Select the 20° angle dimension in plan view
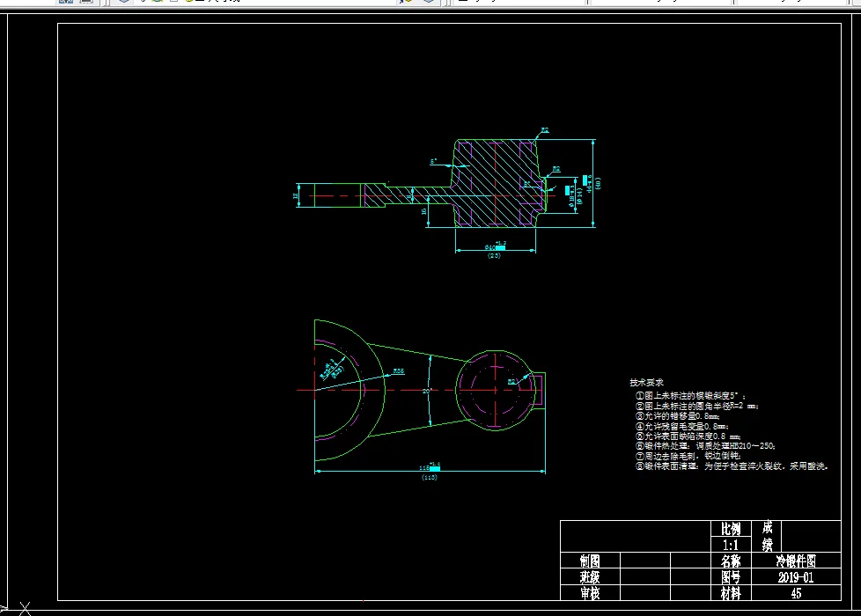861x616 pixels. (427, 391)
